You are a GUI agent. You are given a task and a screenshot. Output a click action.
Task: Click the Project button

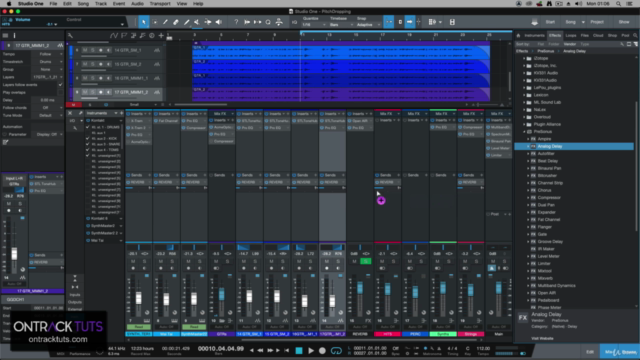click(597, 22)
